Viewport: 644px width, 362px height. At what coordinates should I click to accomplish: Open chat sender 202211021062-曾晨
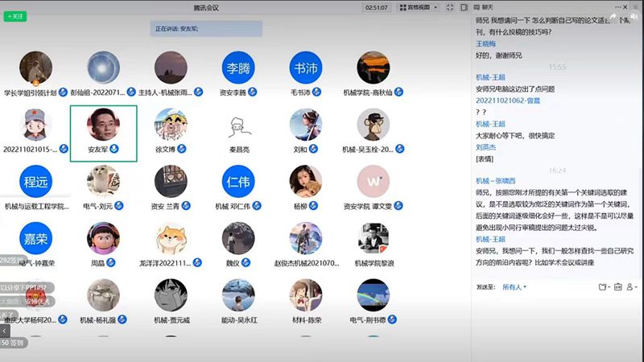(508, 101)
